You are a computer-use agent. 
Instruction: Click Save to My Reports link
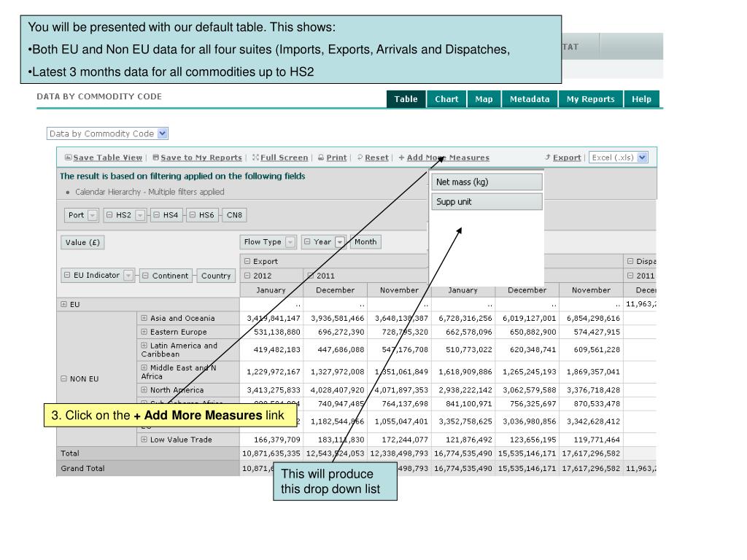click(x=201, y=157)
